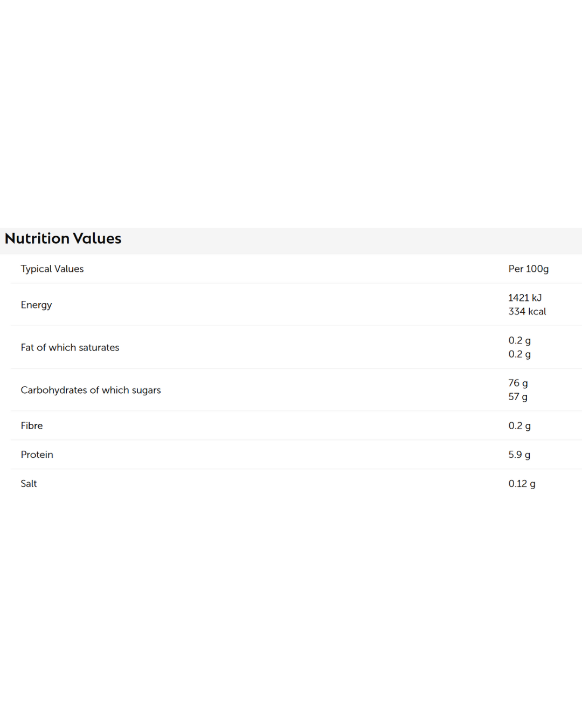Select the Typical Values column header
582x728 pixels.
point(52,269)
